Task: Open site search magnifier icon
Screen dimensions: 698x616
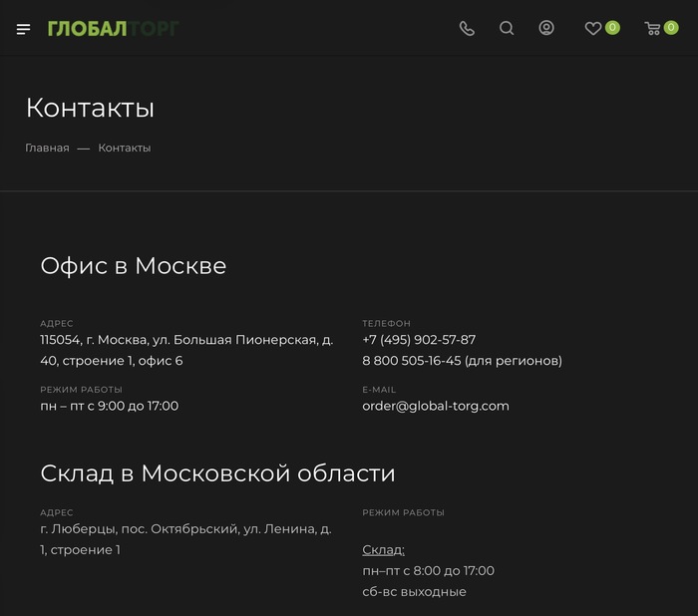Action: 507,29
